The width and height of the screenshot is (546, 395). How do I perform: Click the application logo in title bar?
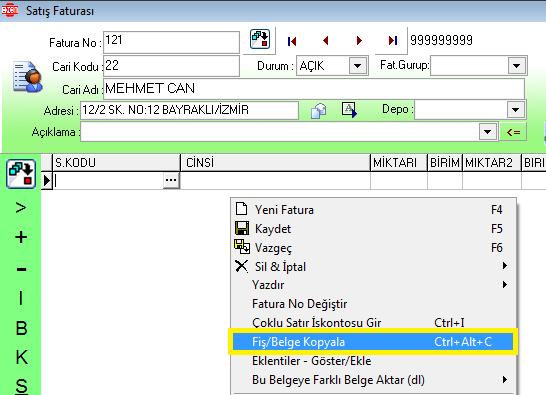tap(10, 10)
